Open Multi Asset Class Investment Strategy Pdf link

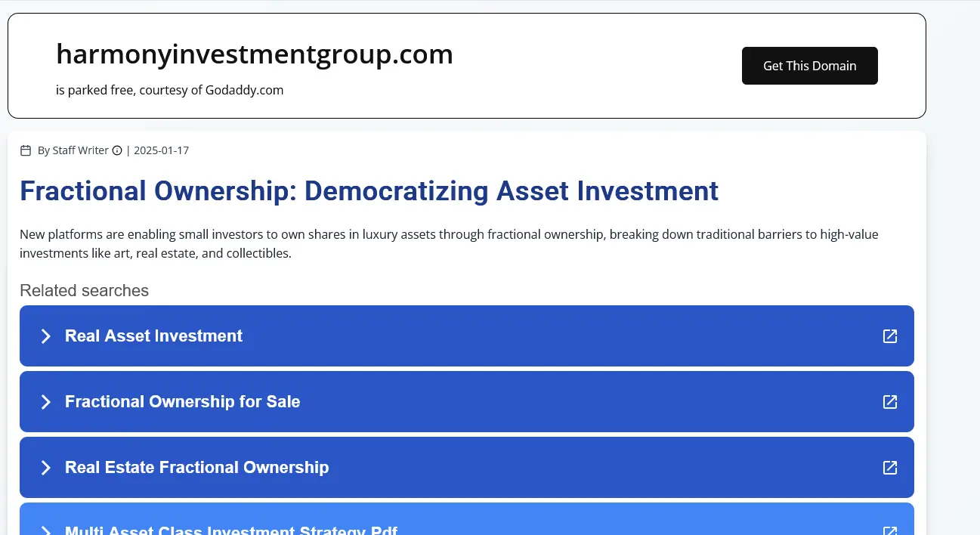coord(231,530)
